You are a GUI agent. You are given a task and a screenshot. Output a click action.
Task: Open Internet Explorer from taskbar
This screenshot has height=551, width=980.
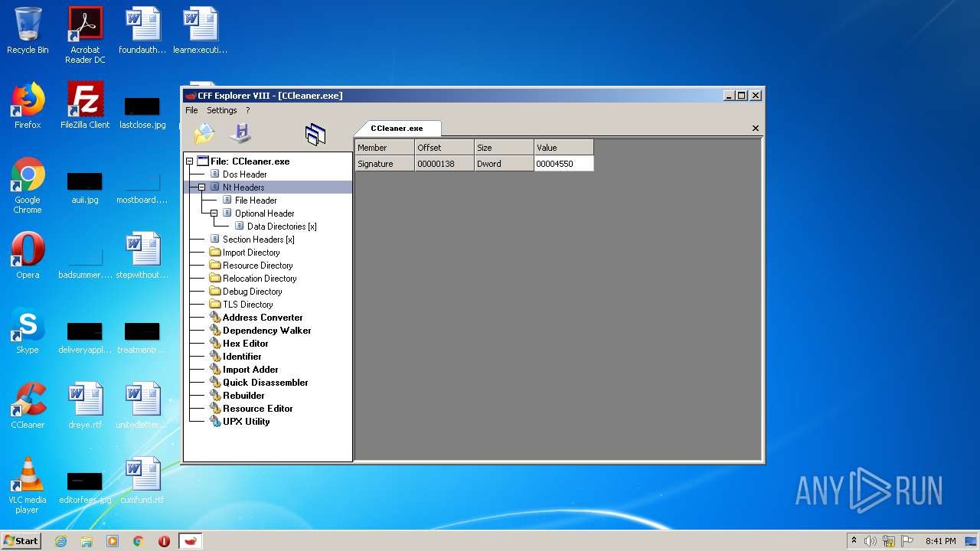60,541
